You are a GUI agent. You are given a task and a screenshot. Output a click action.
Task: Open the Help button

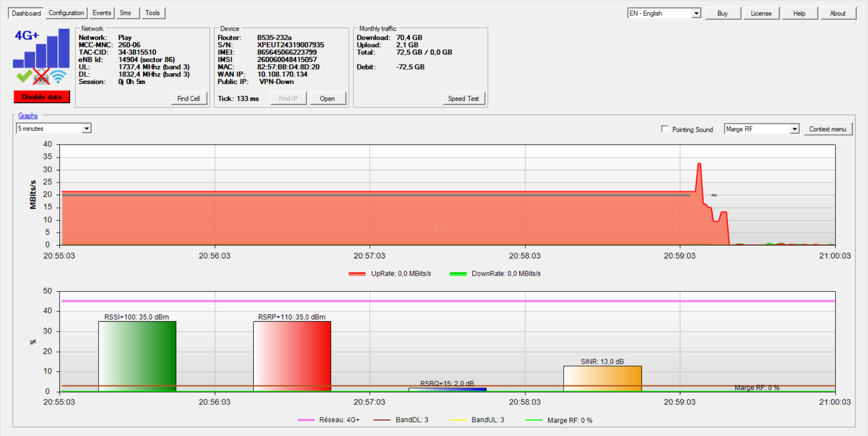coord(799,14)
